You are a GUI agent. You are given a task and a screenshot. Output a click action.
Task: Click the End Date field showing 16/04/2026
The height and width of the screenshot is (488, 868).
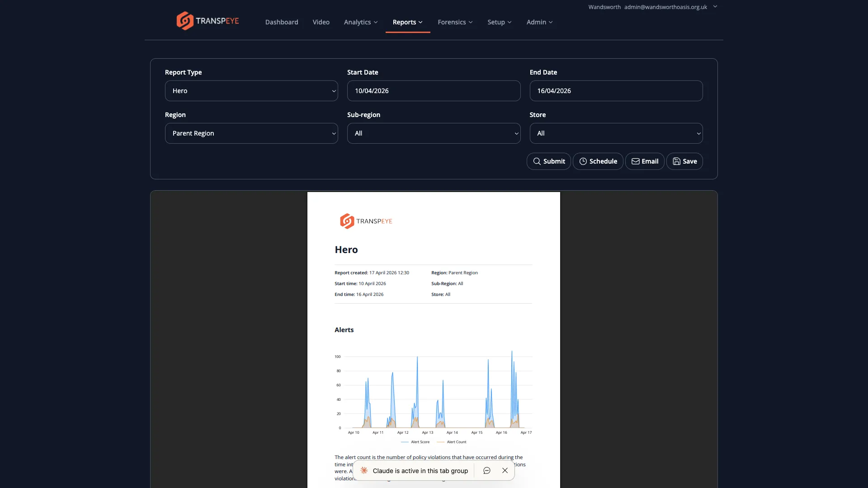coord(616,90)
